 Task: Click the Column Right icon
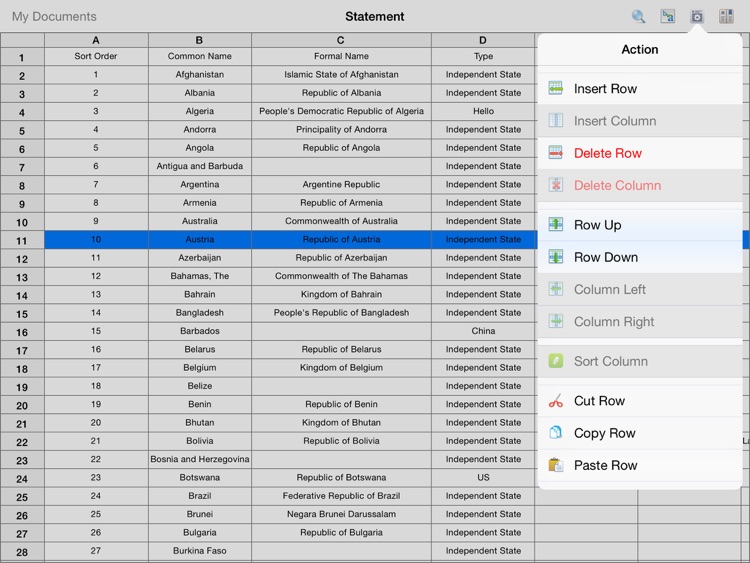[x=556, y=321]
